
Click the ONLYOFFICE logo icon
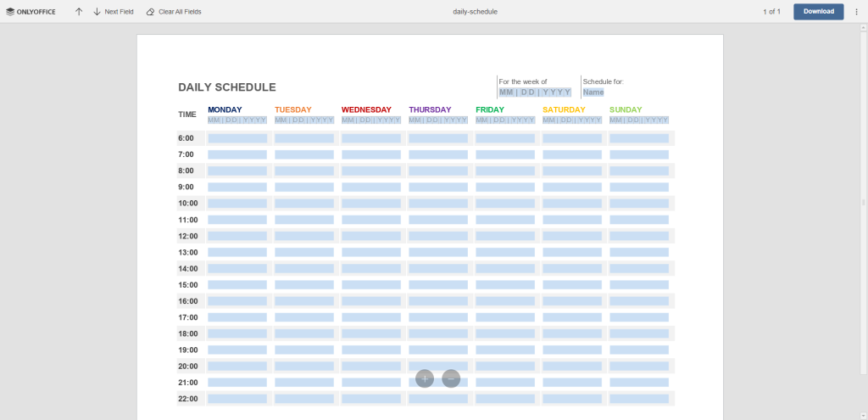click(x=10, y=12)
